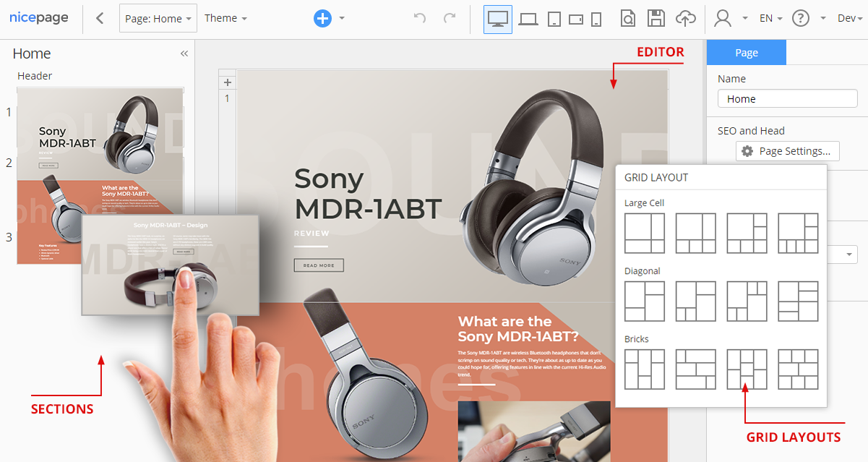Click the undo arrow icon
Screen dimensions: 868x462
pos(420,19)
